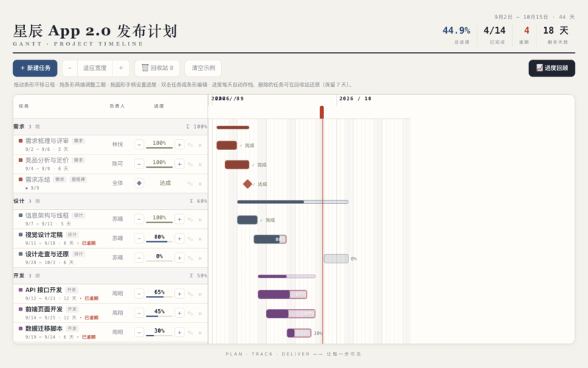588x368 pixels.
Task: Delete the API 接口开发 task
Action: [x=200, y=294]
